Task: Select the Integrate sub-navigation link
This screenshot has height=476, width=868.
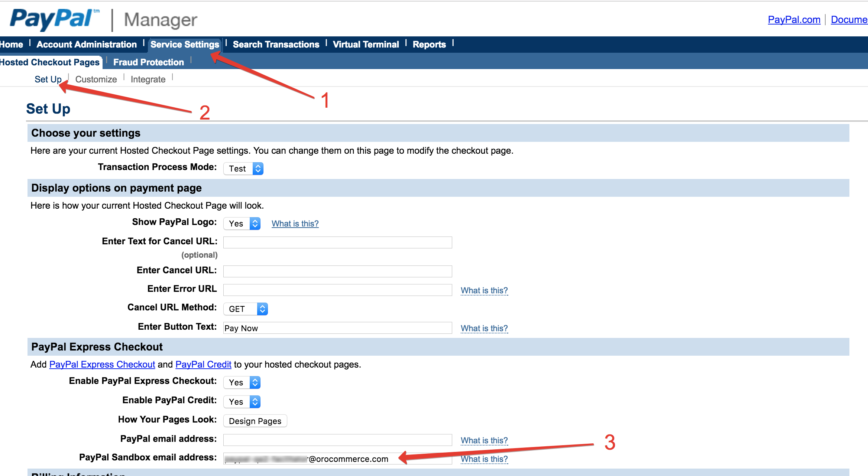Action: click(x=148, y=79)
